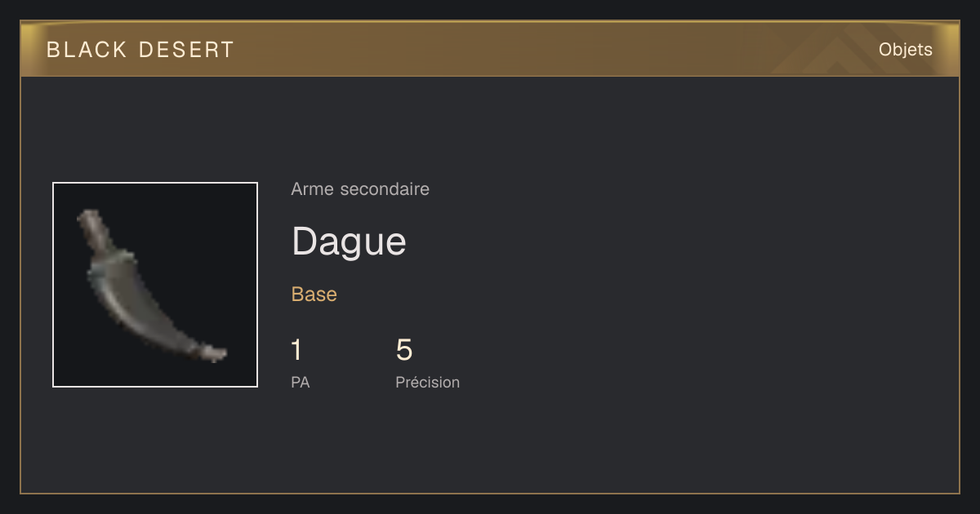
Task: Open the Objets link in header
Action: point(905,50)
